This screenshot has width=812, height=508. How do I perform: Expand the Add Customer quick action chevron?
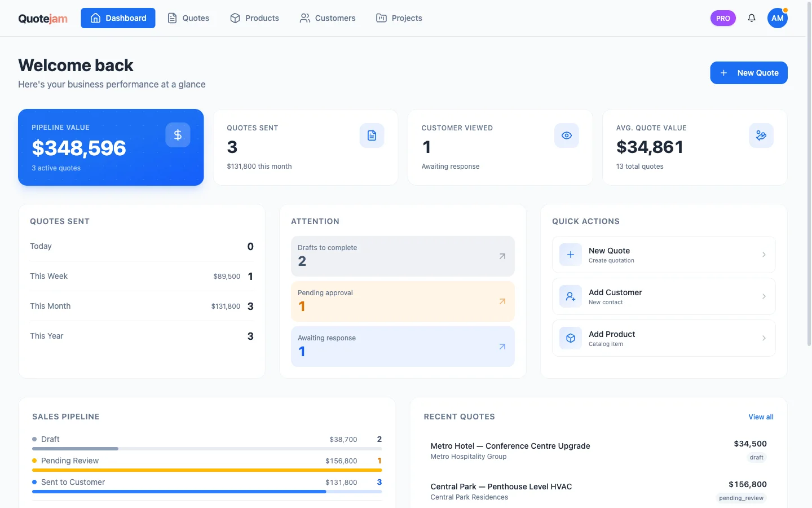765,296
